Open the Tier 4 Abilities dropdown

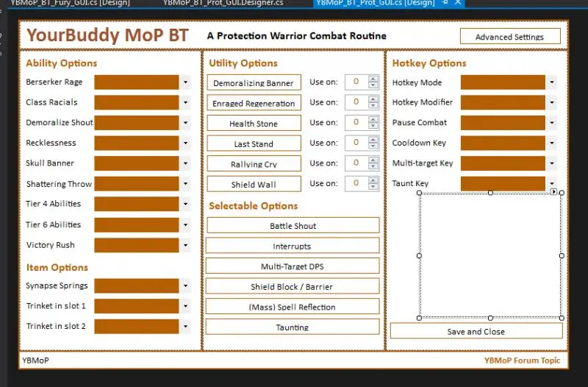tap(186, 204)
